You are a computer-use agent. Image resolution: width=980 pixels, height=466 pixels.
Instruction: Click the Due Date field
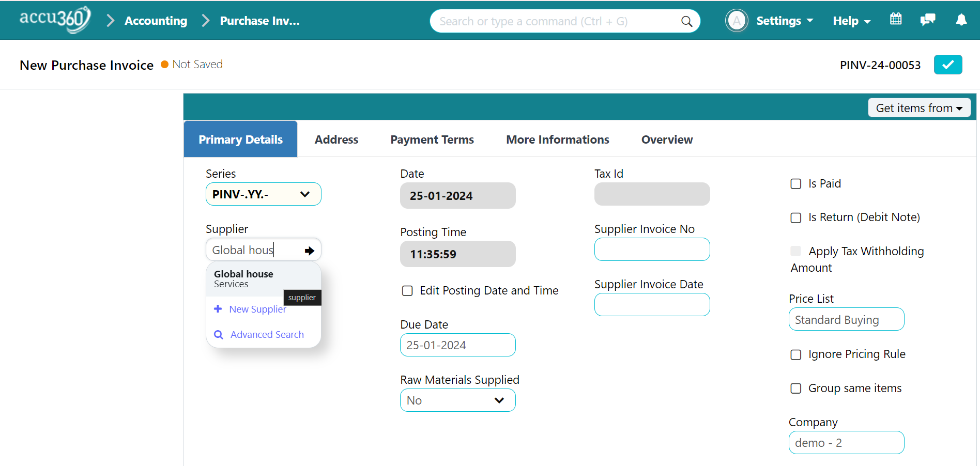click(458, 345)
